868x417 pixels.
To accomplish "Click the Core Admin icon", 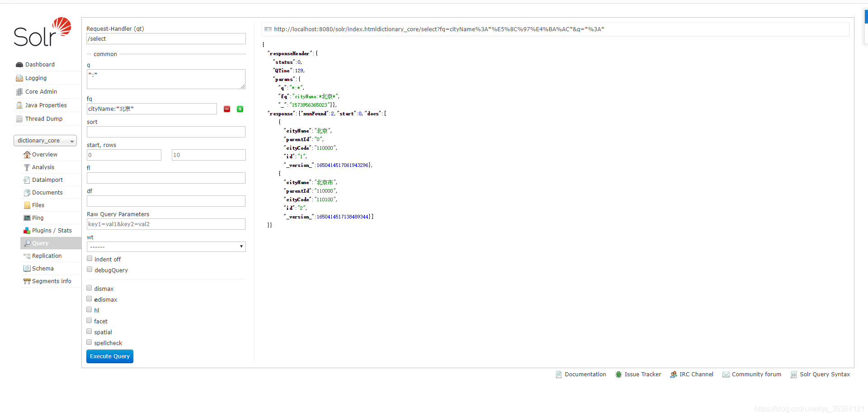I will pyautogui.click(x=19, y=92).
